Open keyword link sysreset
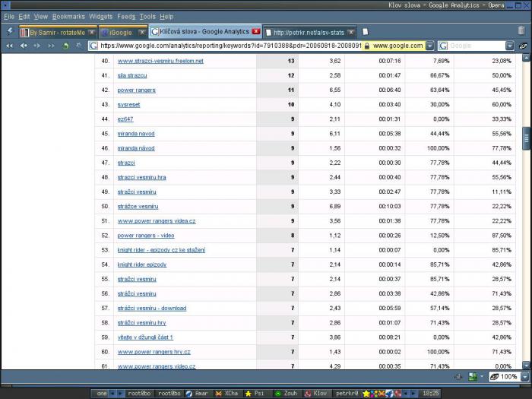This screenshot has width=532, height=399. point(128,105)
